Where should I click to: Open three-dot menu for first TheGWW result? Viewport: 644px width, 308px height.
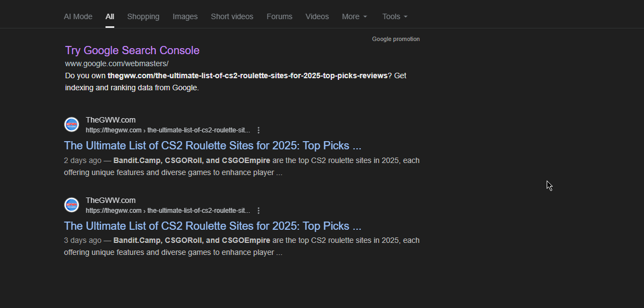pyautogui.click(x=259, y=130)
